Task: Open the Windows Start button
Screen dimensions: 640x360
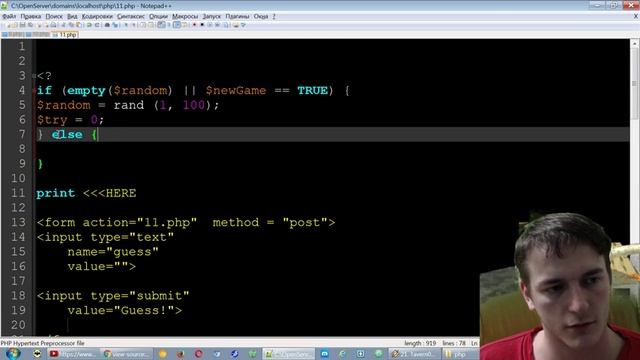Action: pos(13,353)
